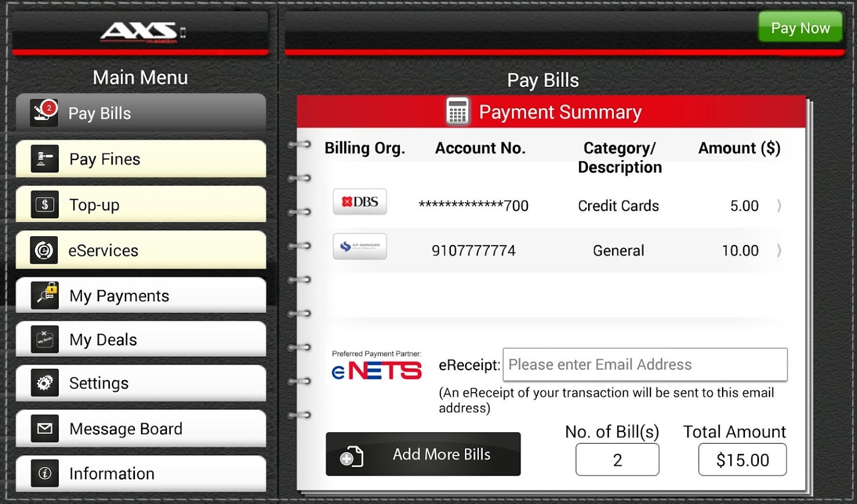Open the Pay Bills menu entry

point(140,113)
